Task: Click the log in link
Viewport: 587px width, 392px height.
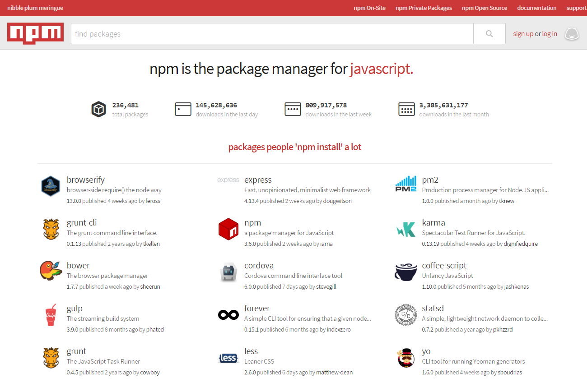Action: click(x=550, y=34)
